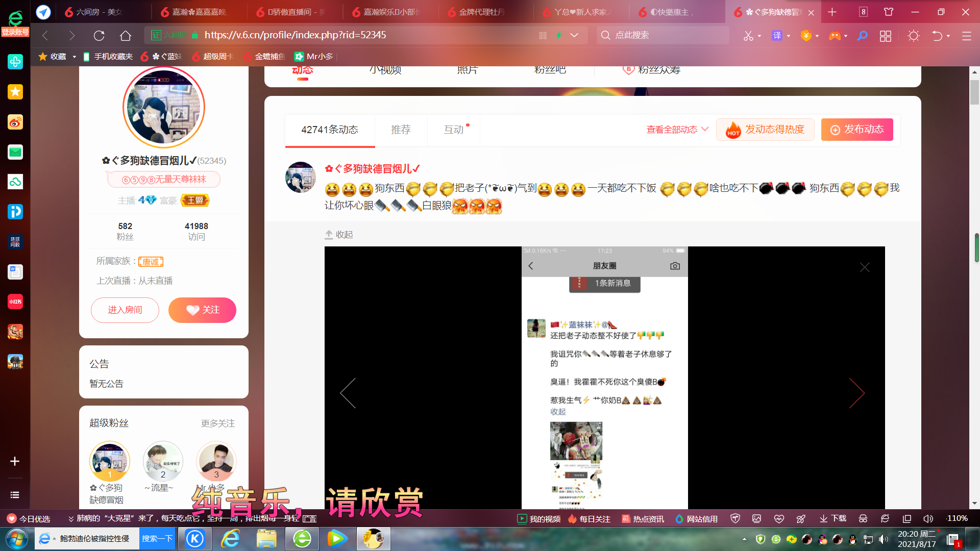
Task: Open Mr小多 bookmark
Action: click(314, 57)
